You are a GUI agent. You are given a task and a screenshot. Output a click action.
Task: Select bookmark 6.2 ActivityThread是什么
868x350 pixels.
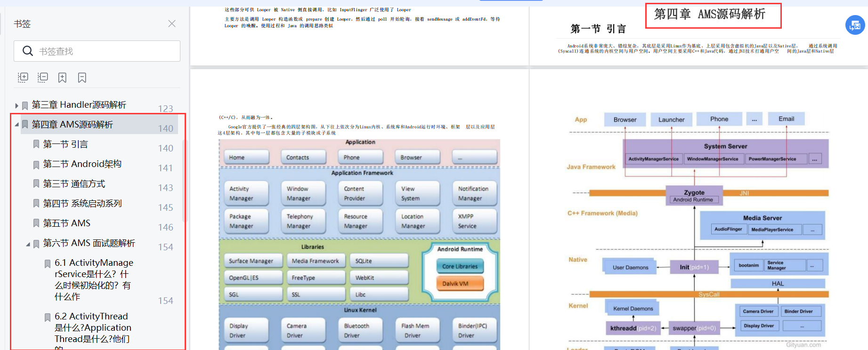(x=92, y=327)
